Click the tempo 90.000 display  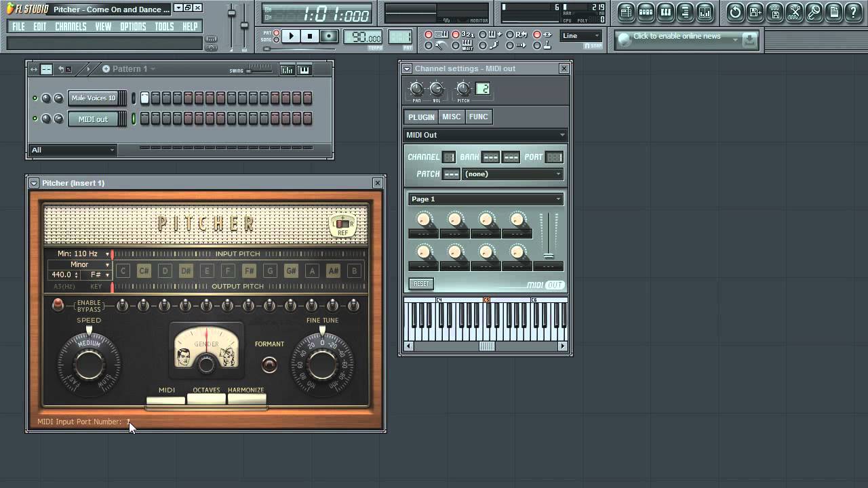pyautogui.click(x=363, y=37)
